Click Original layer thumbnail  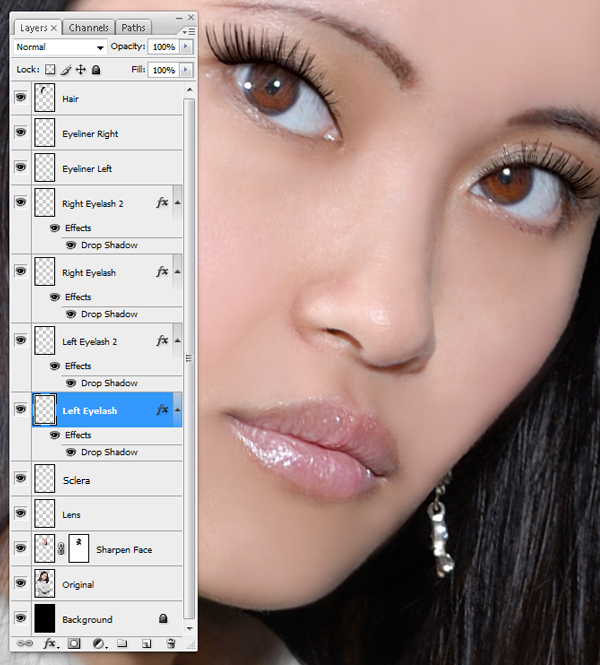click(x=45, y=584)
